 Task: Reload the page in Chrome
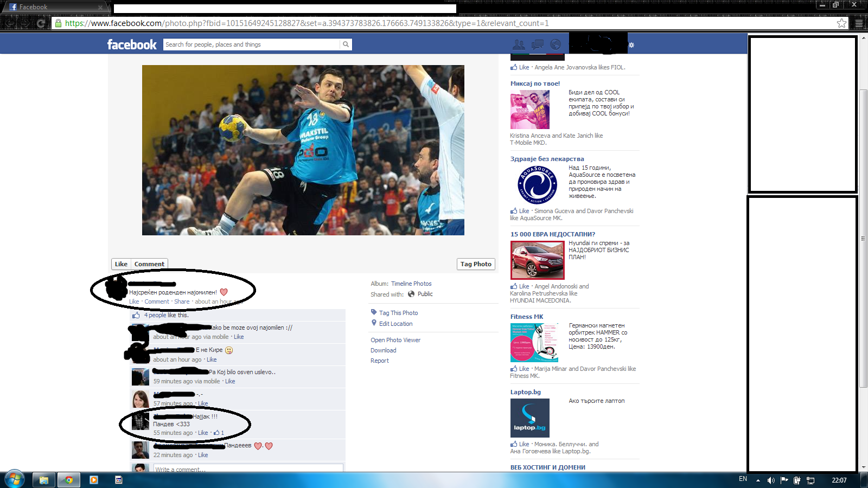(41, 23)
